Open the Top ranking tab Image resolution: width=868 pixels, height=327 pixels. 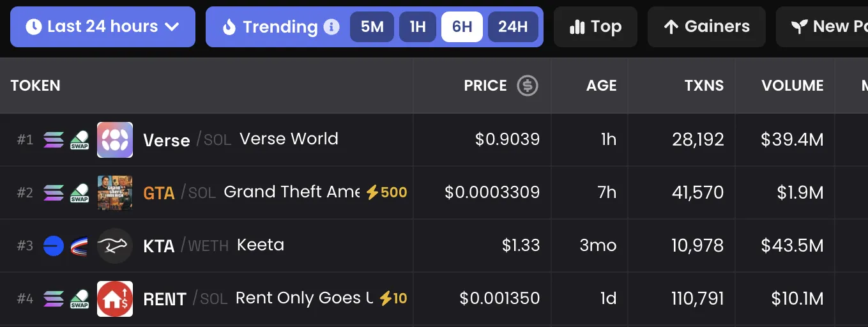(x=595, y=27)
